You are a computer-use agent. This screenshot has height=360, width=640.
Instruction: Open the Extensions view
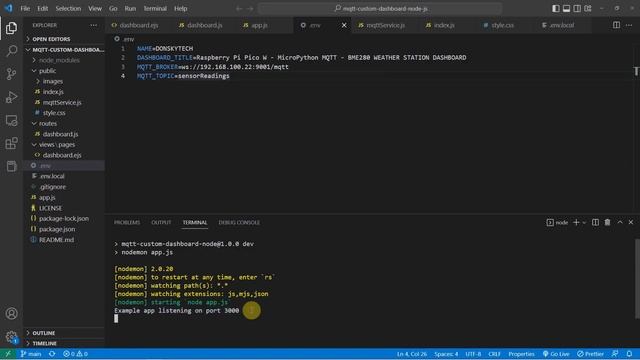11,143
